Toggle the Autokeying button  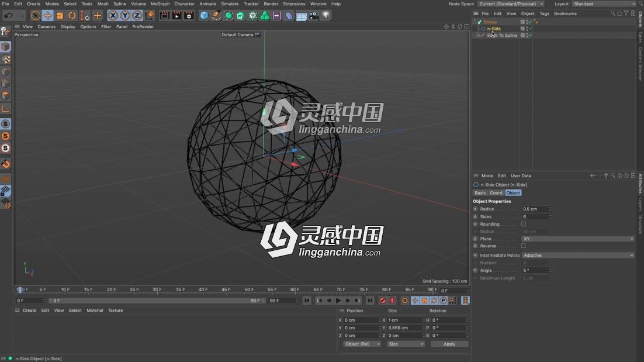coord(392,301)
